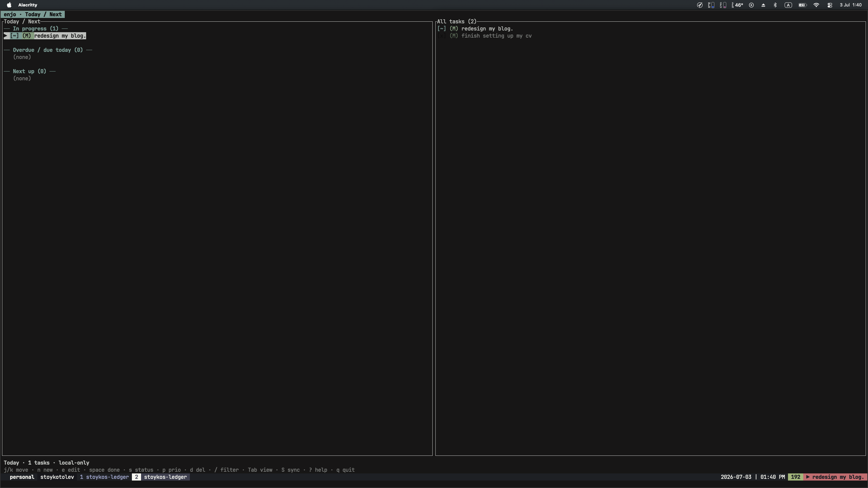Open the Alacritty menu

click(x=28, y=5)
